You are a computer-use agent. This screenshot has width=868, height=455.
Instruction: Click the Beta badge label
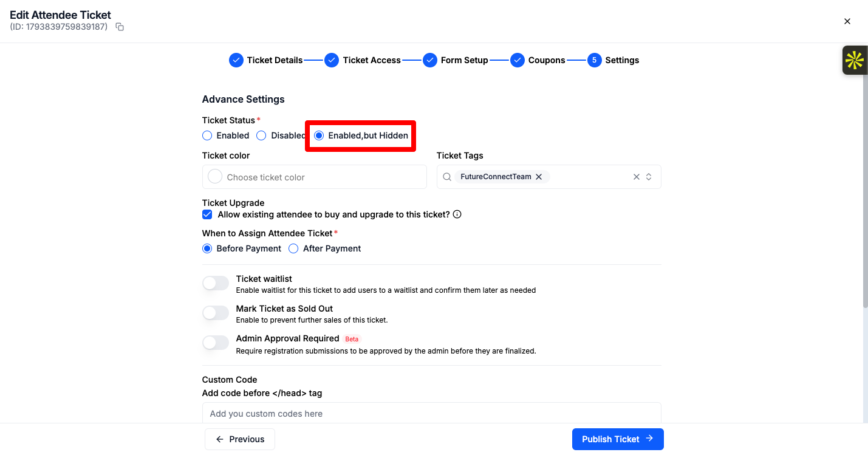tap(352, 339)
